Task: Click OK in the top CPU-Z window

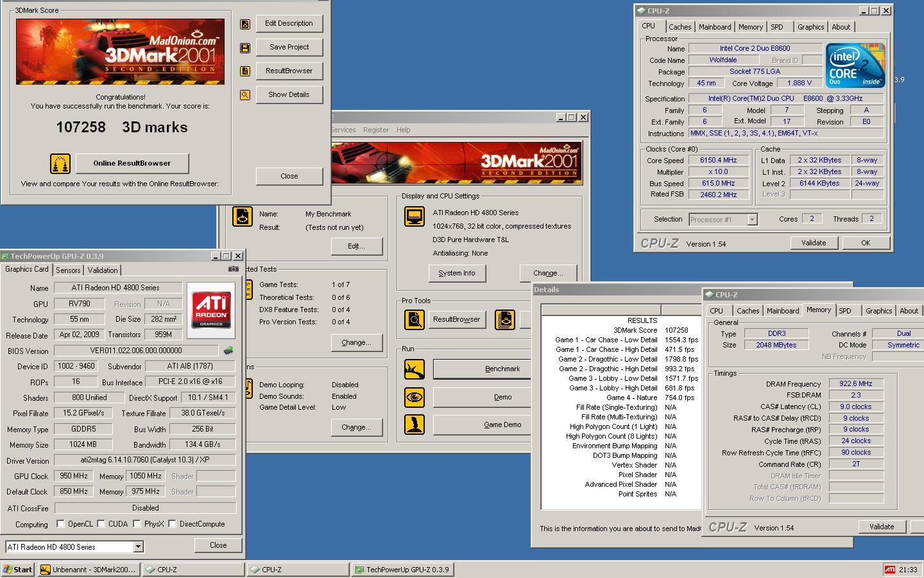Action: click(866, 243)
